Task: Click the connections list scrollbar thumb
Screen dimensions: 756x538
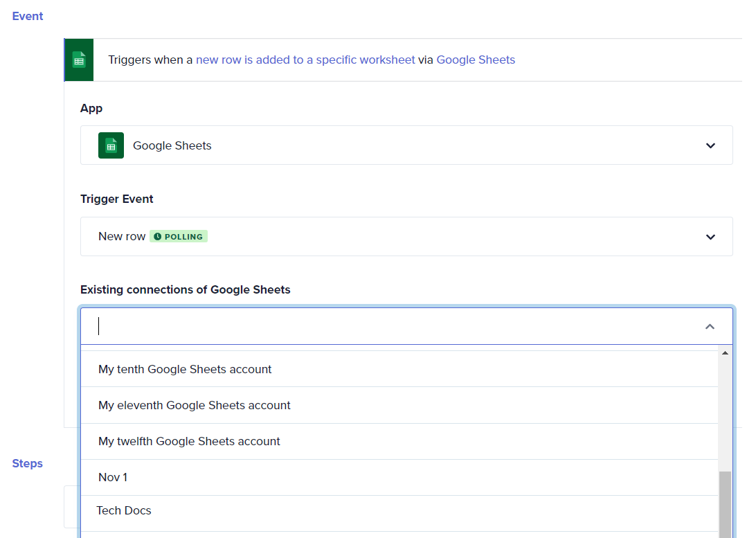Action: [725, 504]
